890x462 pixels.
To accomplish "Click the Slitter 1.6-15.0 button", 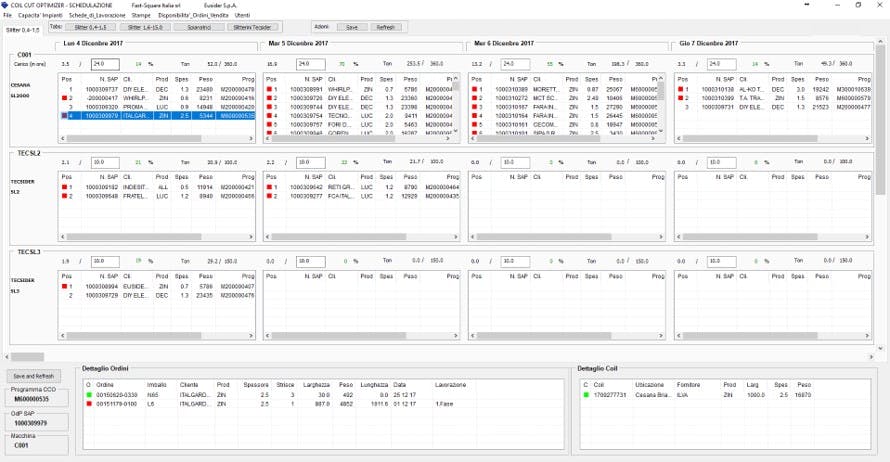I will pos(145,27).
